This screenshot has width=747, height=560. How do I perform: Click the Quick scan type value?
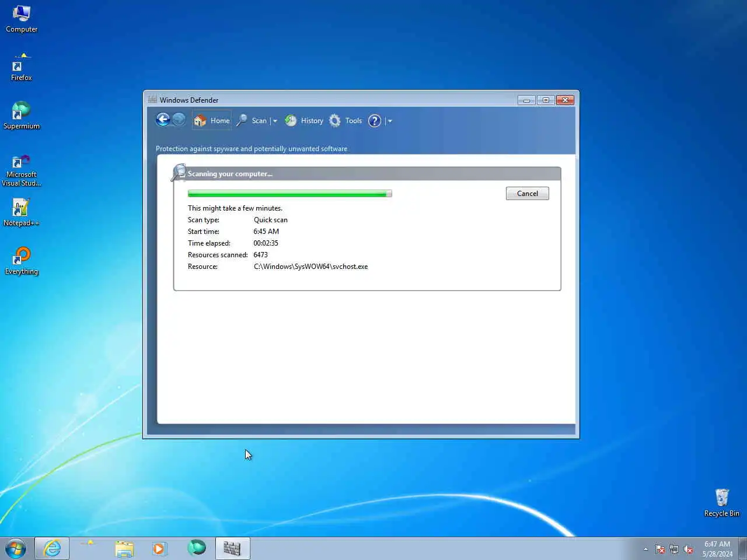270,220
